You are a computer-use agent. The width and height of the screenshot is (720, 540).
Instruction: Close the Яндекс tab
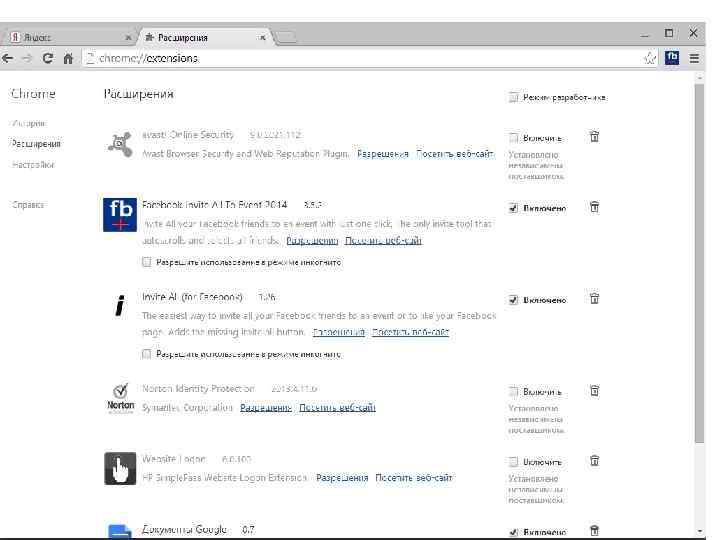128,38
